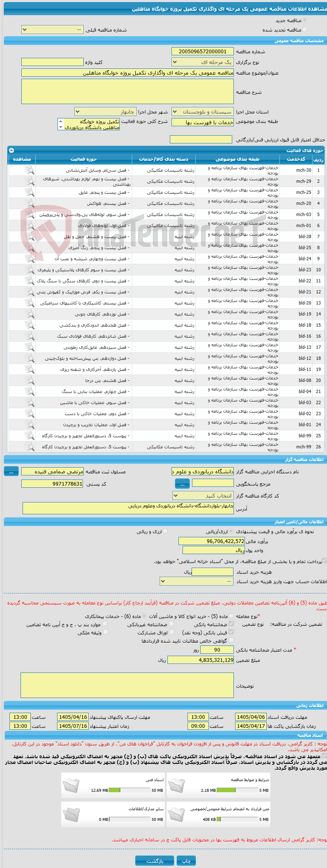The image size is (327, 868).
Task: Select the مناقصه تجدید شده radio button
Action: (x=304, y=30)
